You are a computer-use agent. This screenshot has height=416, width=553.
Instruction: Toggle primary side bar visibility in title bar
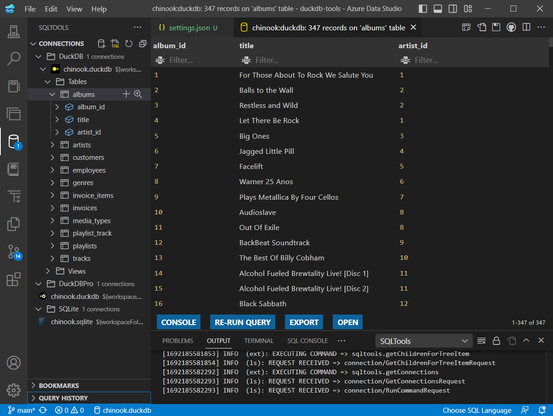coord(423,9)
